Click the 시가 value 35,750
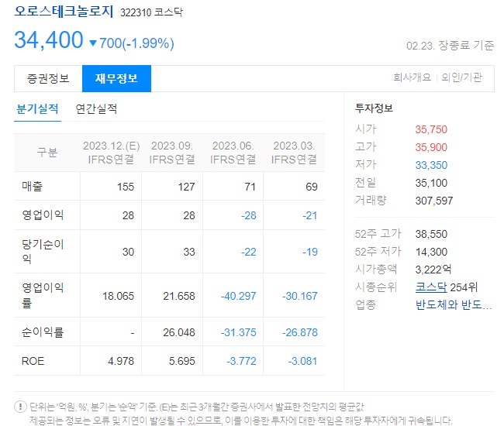The height and width of the screenshot is (426, 504). click(431, 129)
